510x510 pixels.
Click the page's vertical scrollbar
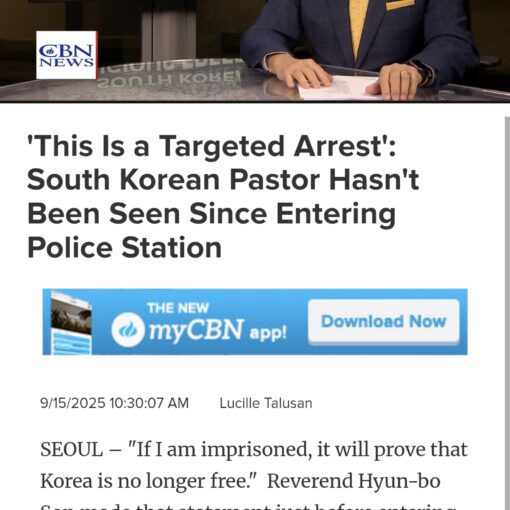point(507,313)
